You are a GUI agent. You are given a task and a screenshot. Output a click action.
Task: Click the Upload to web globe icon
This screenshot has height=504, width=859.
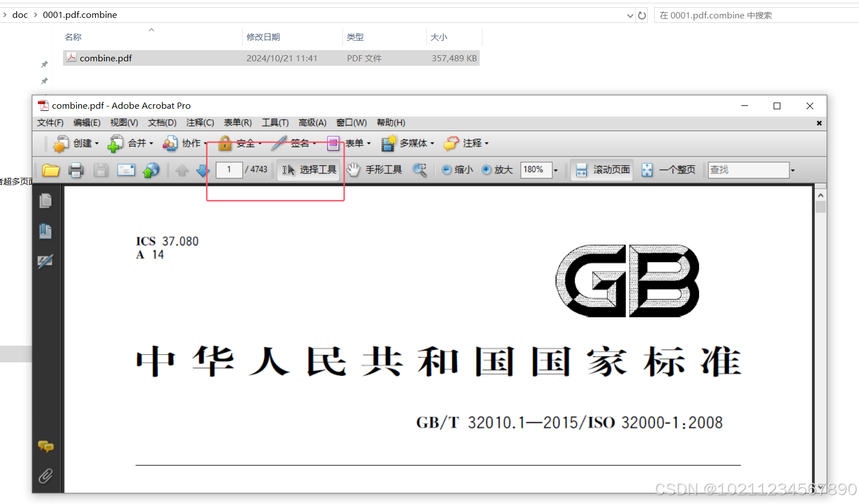(151, 170)
